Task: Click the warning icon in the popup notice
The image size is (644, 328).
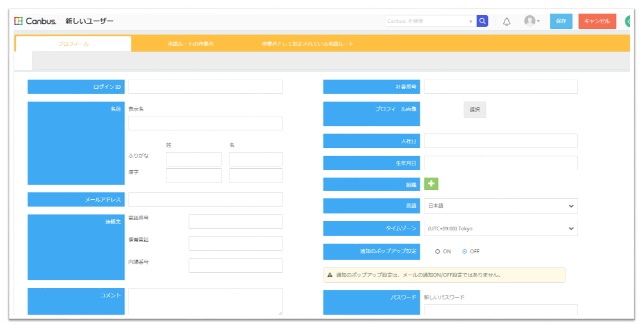Action: tap(330, 275)
